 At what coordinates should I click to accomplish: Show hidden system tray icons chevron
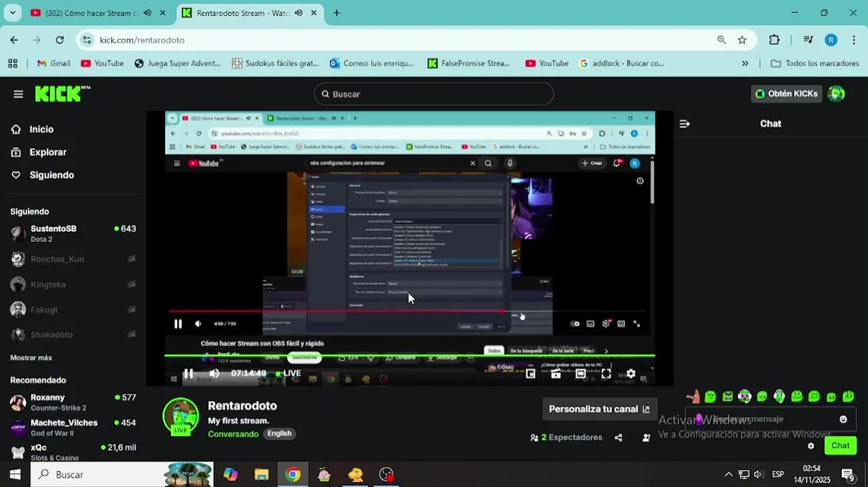point(728,475)
